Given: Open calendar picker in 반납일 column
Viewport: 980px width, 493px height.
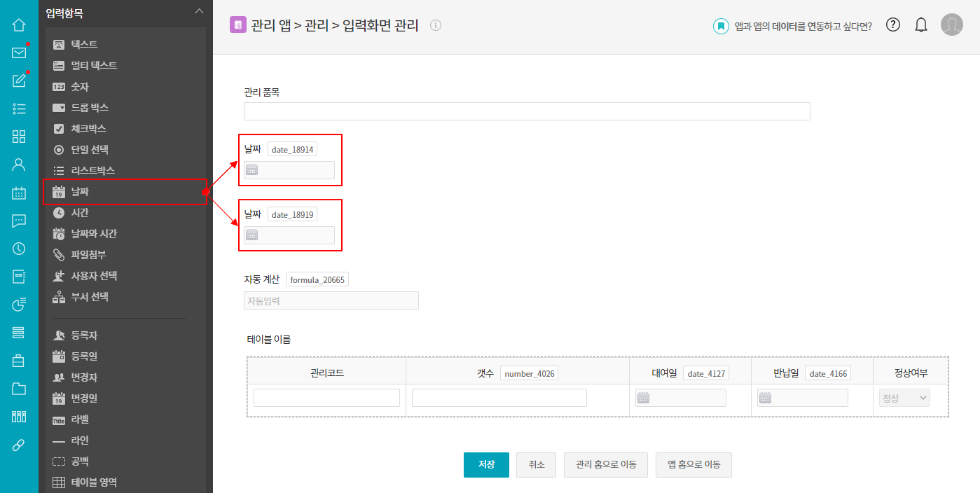Looking at the screenshot, I should [766, 398].
